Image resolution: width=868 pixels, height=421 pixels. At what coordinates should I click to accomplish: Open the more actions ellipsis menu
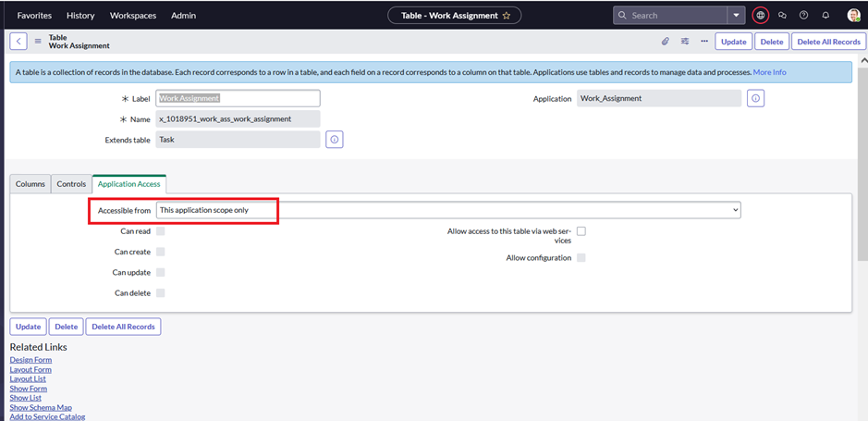[x=704, y=42]
